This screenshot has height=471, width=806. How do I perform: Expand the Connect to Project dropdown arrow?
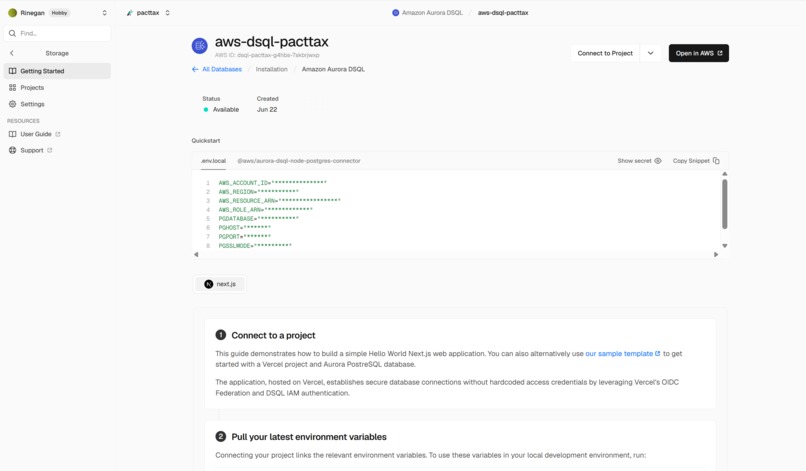[650, 53]
